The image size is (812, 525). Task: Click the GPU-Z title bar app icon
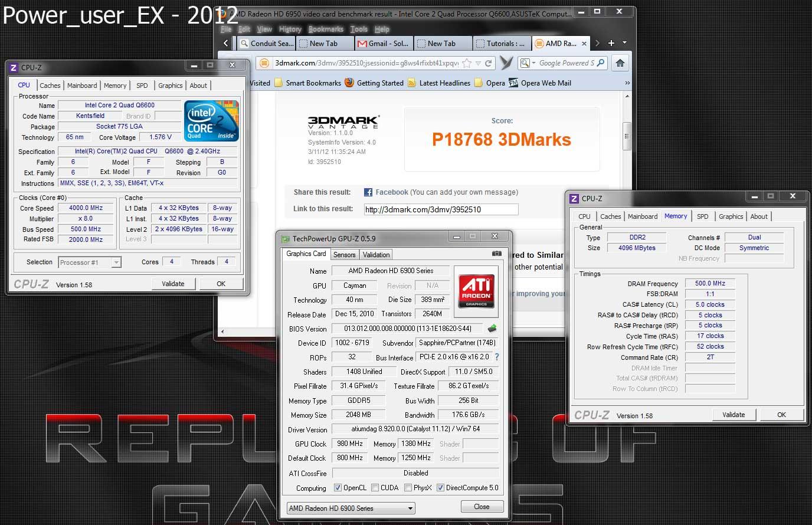coord(286,238)
